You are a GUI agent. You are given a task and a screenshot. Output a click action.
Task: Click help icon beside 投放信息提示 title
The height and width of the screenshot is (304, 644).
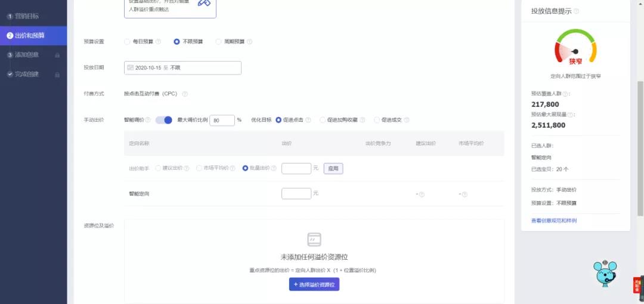[576, 11]
